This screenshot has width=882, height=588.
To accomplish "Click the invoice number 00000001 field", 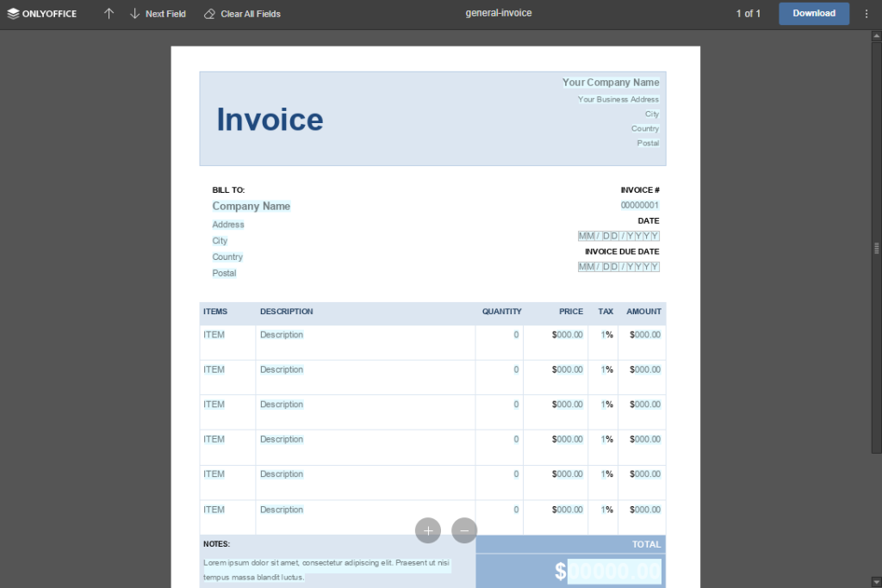I will pyautogui.click(x=639, y=205).
